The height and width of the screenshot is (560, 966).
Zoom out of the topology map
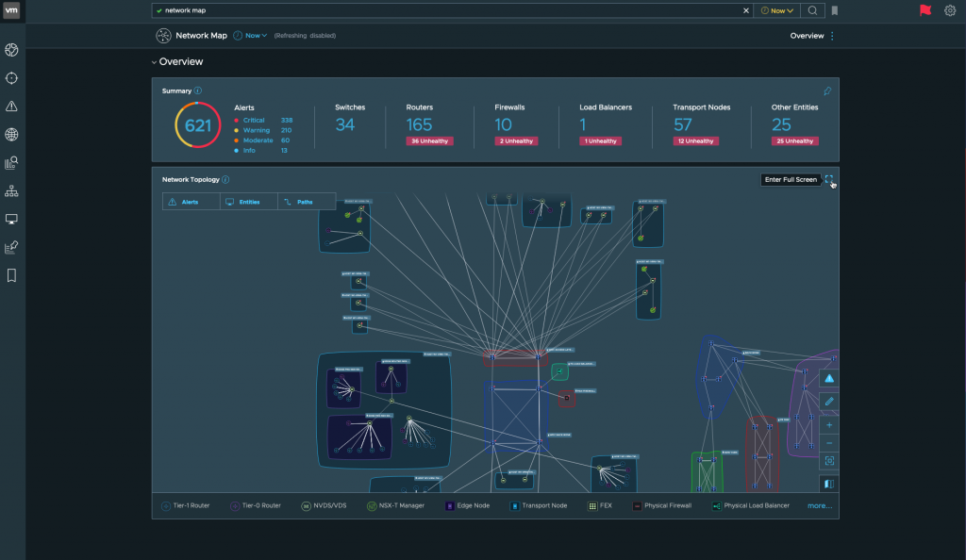tap(829, 443)
